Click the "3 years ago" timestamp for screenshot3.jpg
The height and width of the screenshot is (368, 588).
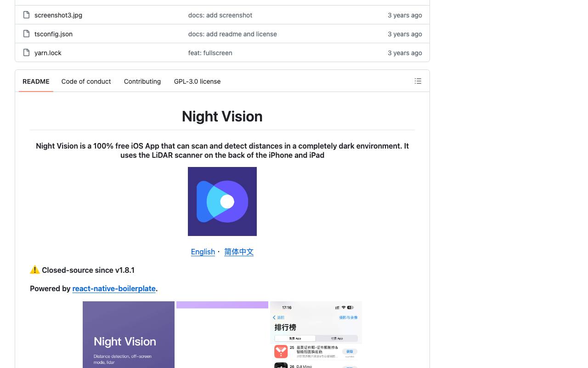[405, 15]
